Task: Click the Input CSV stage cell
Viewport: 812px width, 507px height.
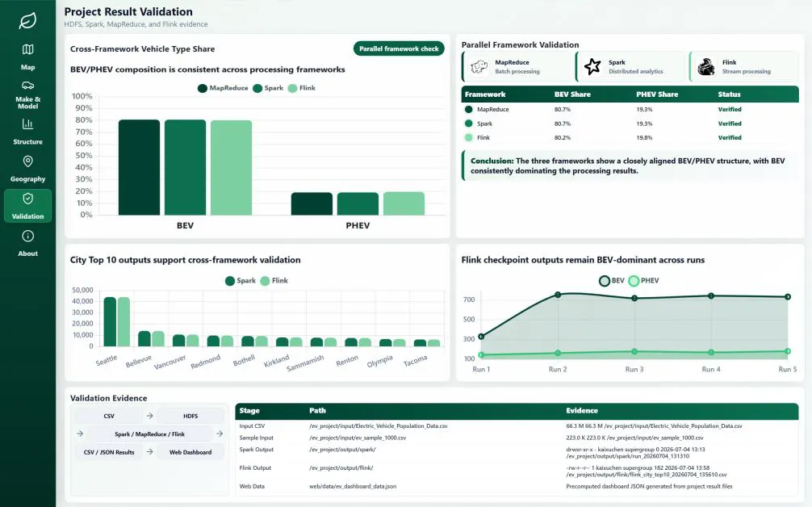Action: pyautogui.click(x=252, y=425)
